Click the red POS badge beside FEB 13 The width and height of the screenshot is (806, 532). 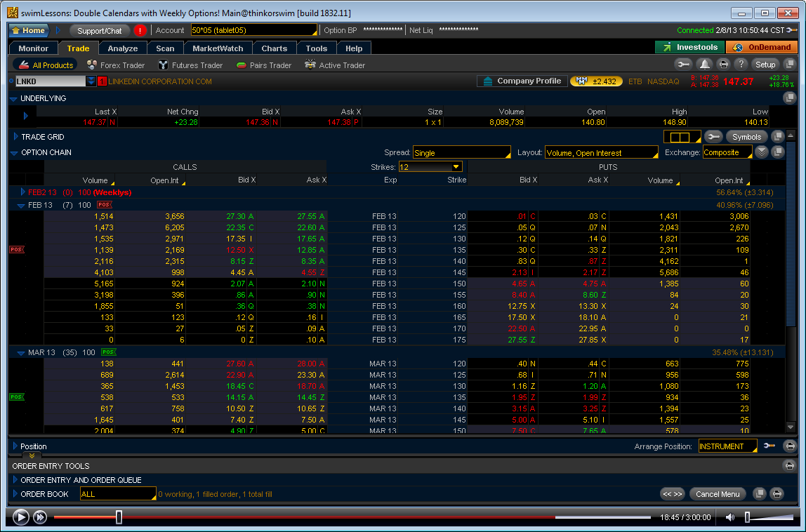pyautogui.click(x=105, y=204)
